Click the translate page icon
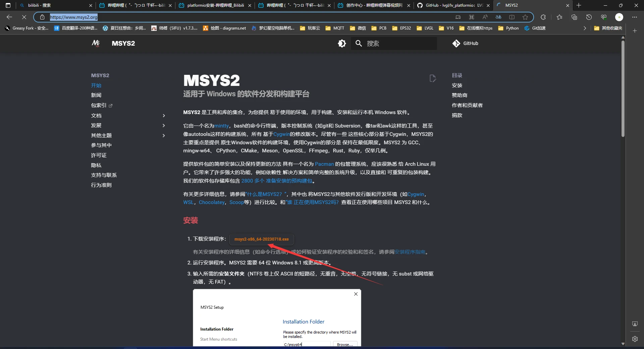 [498, 17]
